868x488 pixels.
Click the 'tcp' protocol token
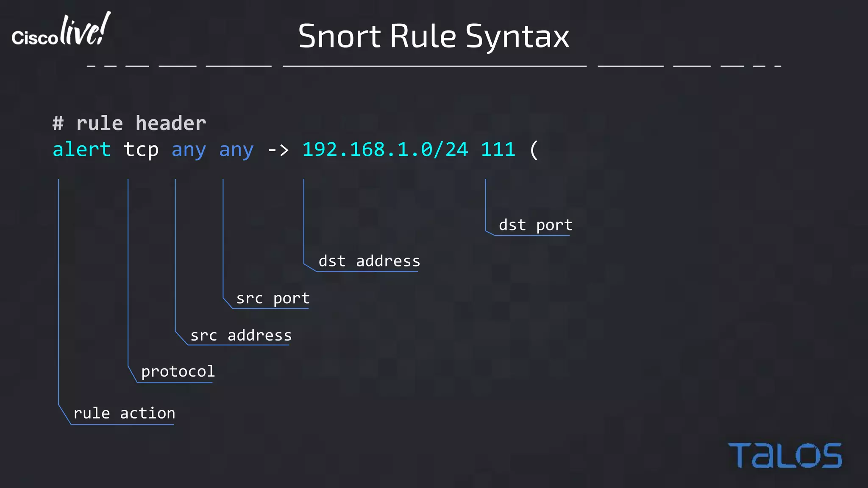tap(141, 150)
